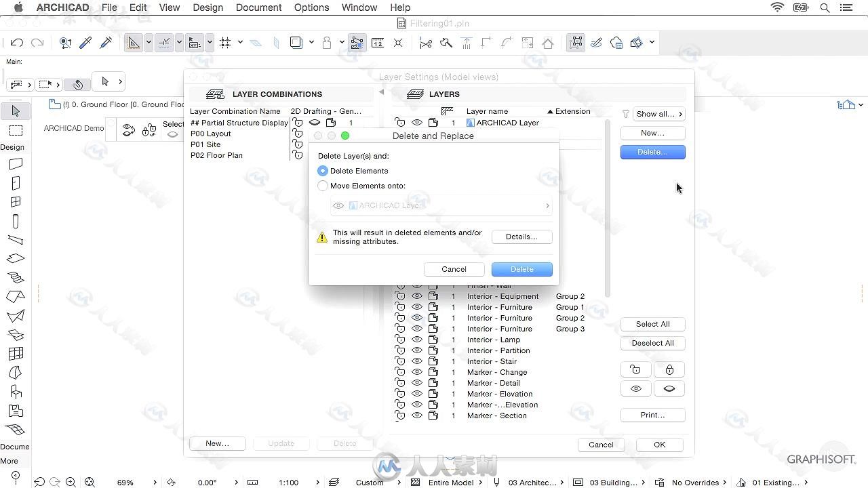Open the Options menu
This screenshot has width=868, height=488.
click(x=311, y=7)
